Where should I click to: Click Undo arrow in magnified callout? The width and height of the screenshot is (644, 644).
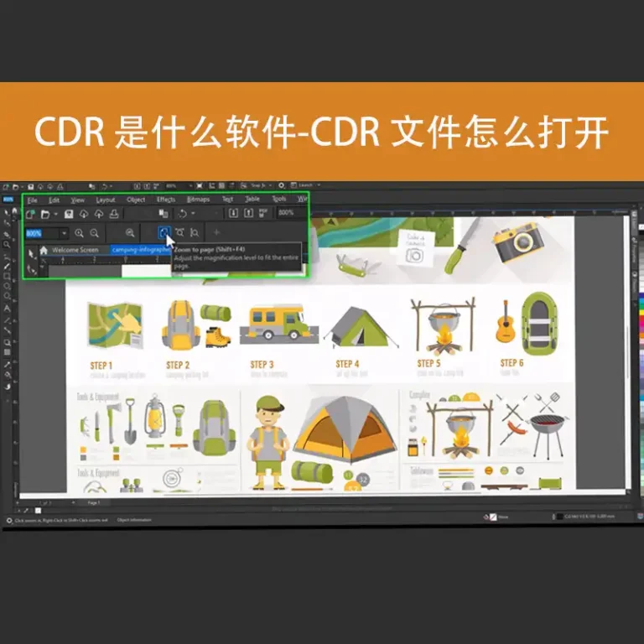tap(183, 214)
